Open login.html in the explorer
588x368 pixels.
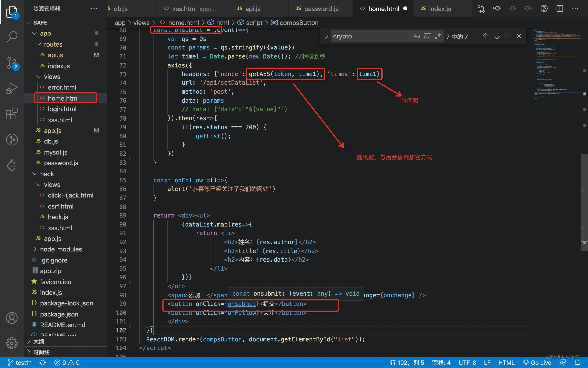click(x=65, y=109)
